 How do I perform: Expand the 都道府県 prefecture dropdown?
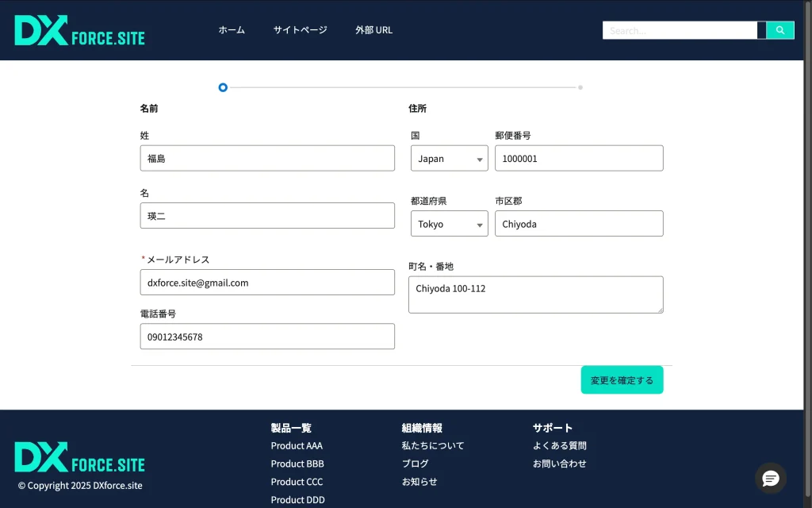click(449, 224)
